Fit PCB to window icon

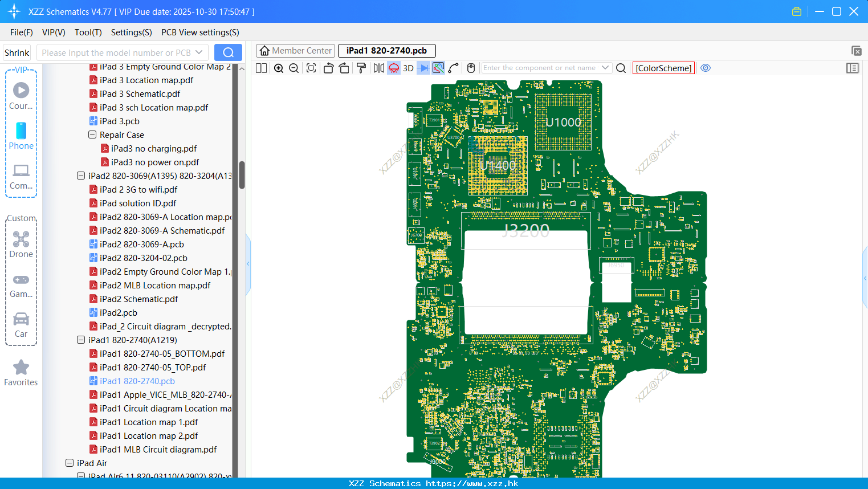pyautogui.click(x=311, y=68)
